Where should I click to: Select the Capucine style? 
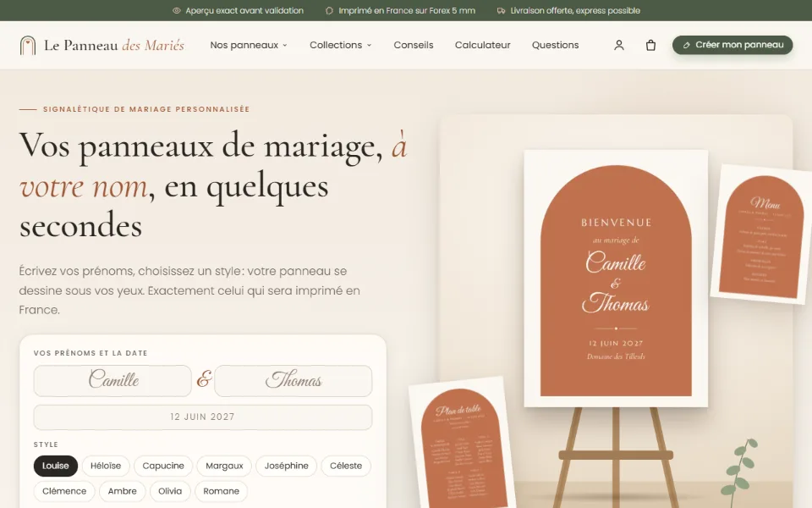[163, 466]
